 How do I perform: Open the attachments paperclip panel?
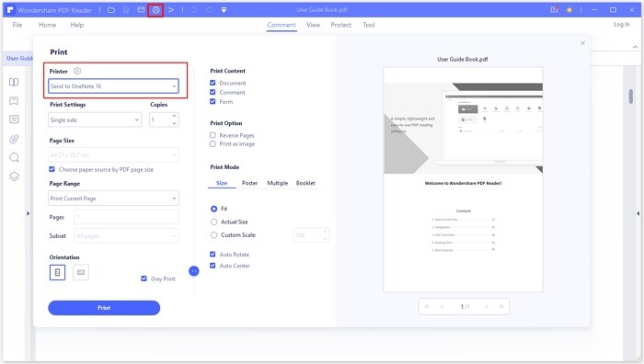[x=14, y=139]
